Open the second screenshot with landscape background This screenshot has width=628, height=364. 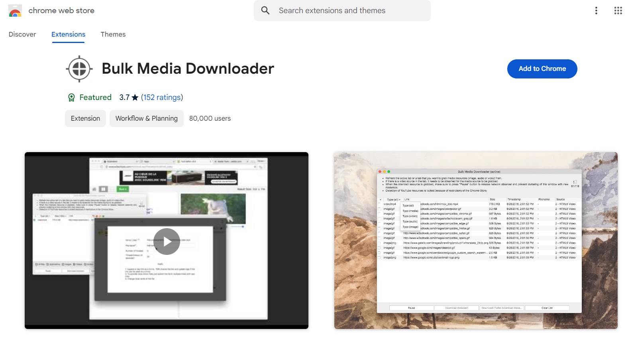[x=476, y=241]
